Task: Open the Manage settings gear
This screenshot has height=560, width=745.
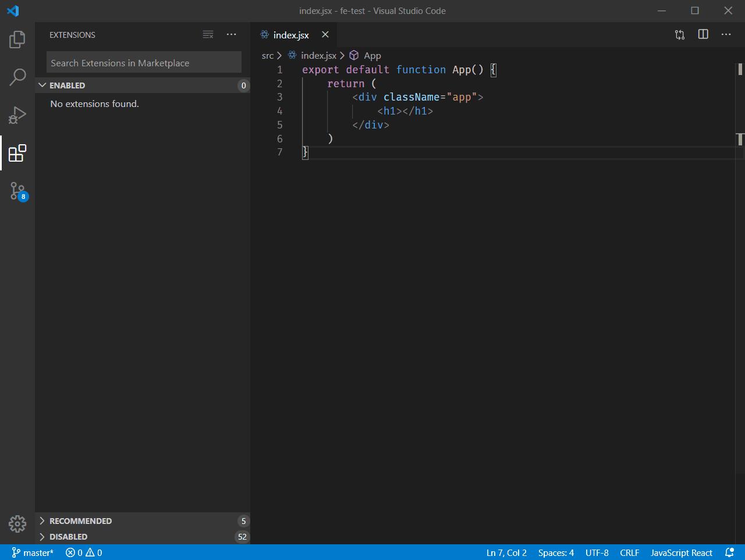Action: point(17,524)
